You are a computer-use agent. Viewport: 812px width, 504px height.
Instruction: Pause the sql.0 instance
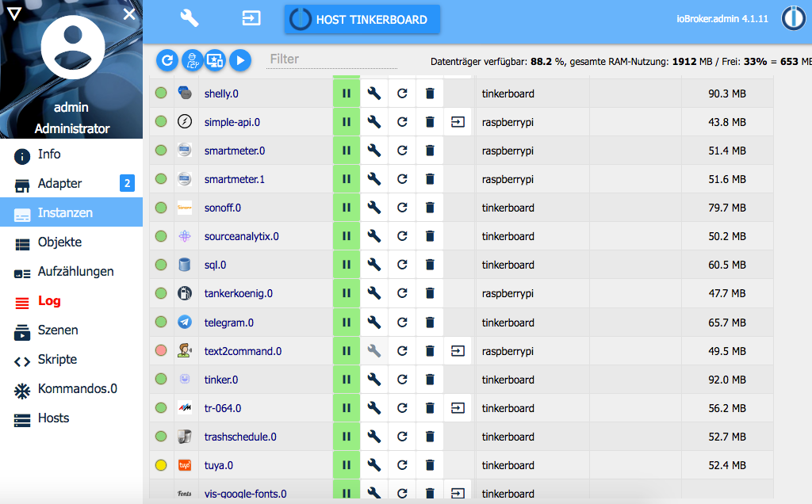pyautogui.click(x=347, y=265)
